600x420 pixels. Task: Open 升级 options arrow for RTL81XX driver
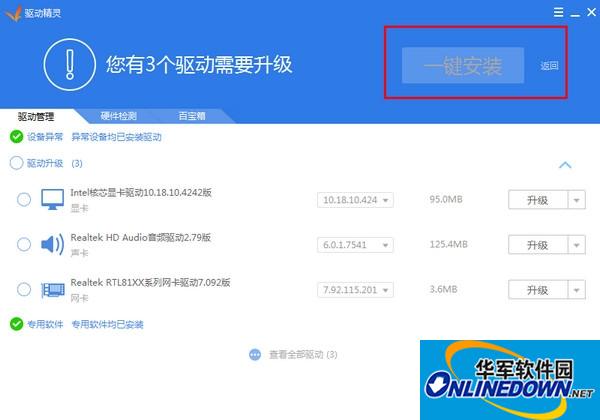pos(576,290)
